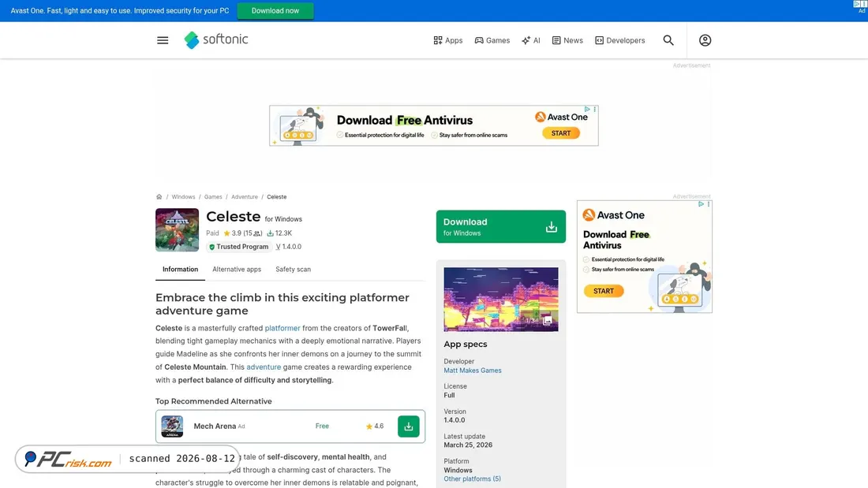
Task: Click the Trusted Program badge
Action: coord(238,247)
